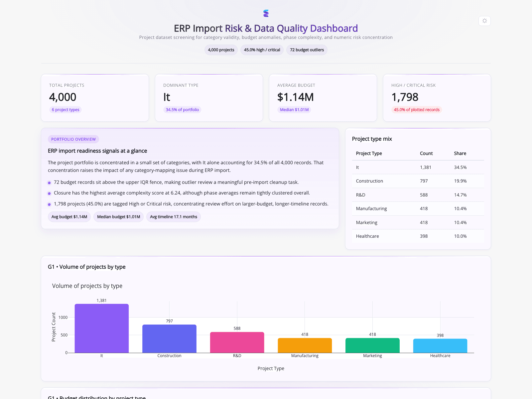The image size is (532, 399).
Task: Click the 'Volume of projects by type' chart title
Action: pos(87,286)
